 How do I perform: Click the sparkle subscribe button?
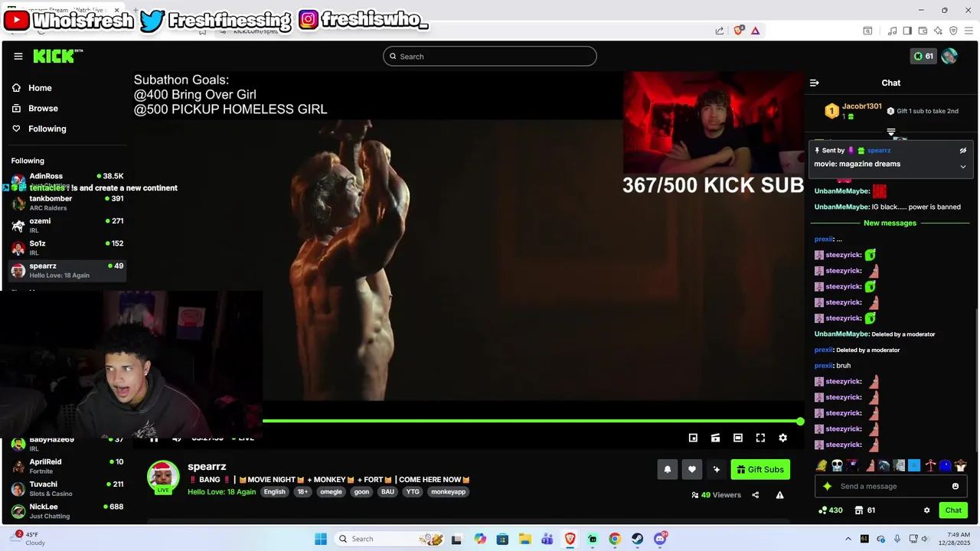(717, 470)
